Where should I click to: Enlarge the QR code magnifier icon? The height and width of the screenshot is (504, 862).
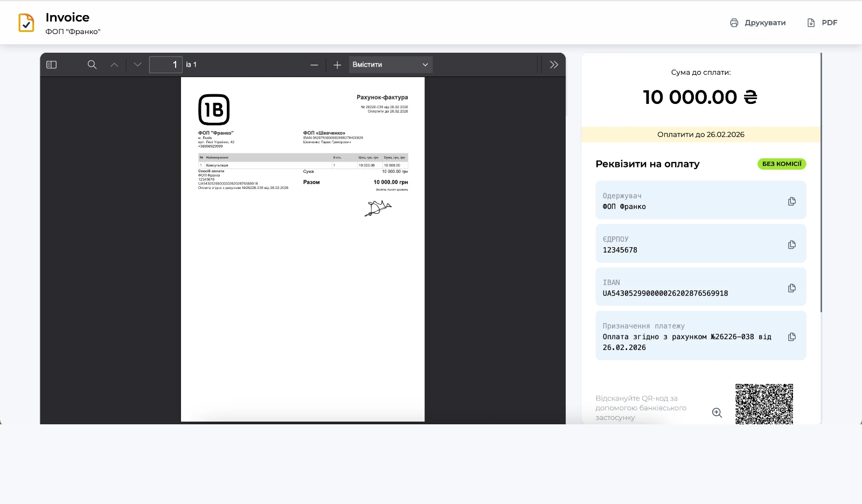717,412
